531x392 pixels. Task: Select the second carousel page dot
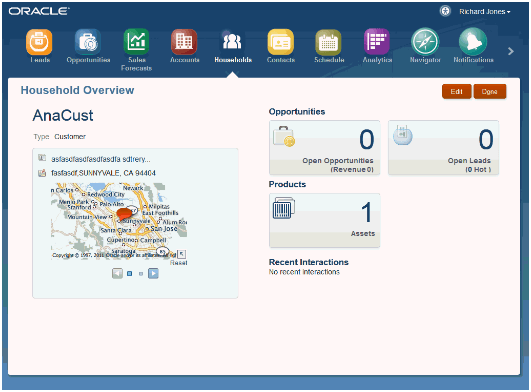pos(141,274)
